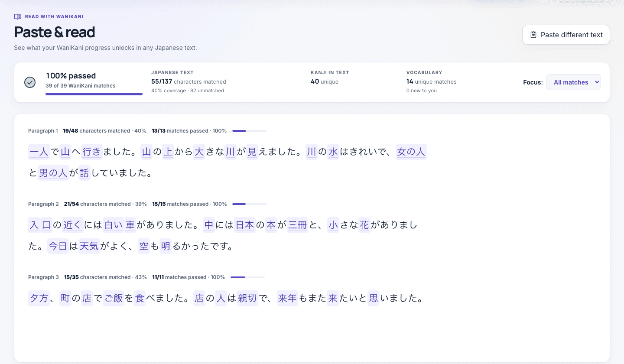Click the Paste & read heading

point(55,32)
